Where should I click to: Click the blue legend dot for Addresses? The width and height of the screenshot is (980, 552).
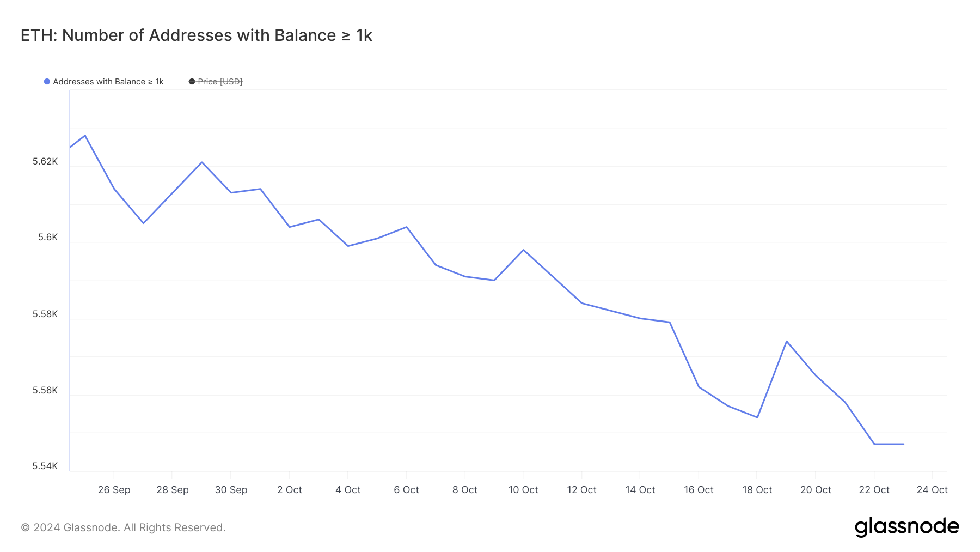[x=47, y=82]
